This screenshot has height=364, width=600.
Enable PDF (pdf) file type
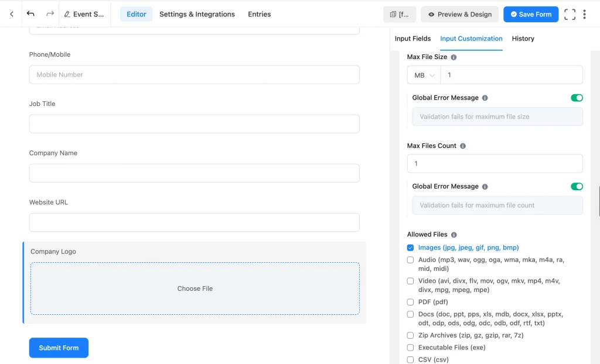[410, 302]
